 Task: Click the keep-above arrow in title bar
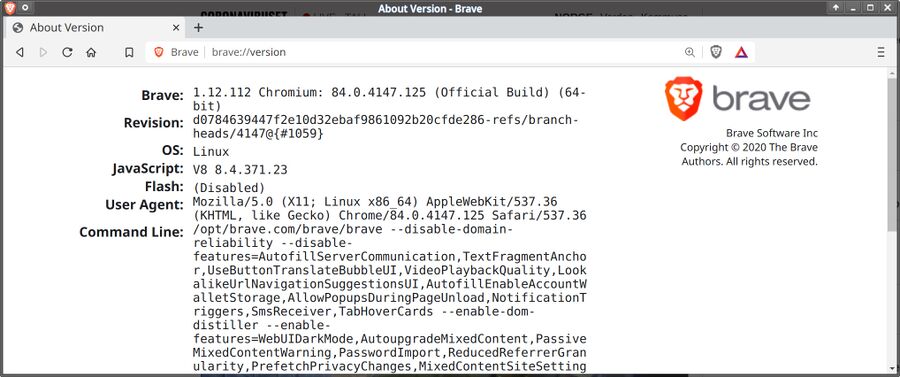tap(836, 8)
